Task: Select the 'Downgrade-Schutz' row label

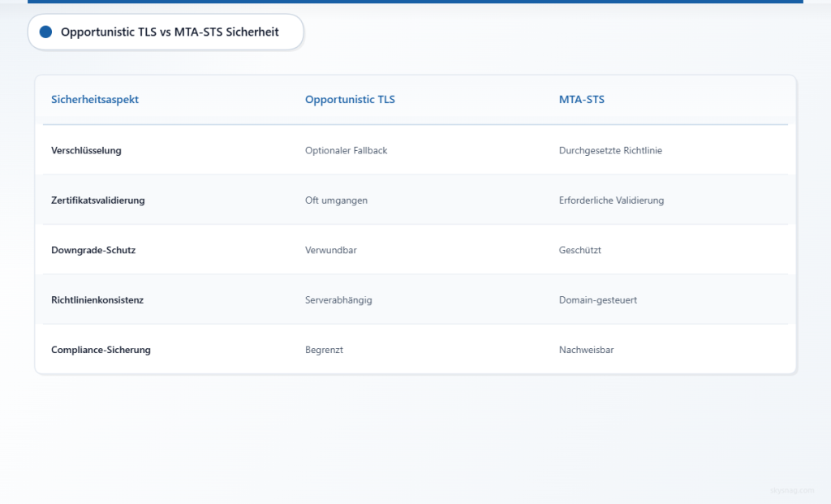Action: [93, 250]
